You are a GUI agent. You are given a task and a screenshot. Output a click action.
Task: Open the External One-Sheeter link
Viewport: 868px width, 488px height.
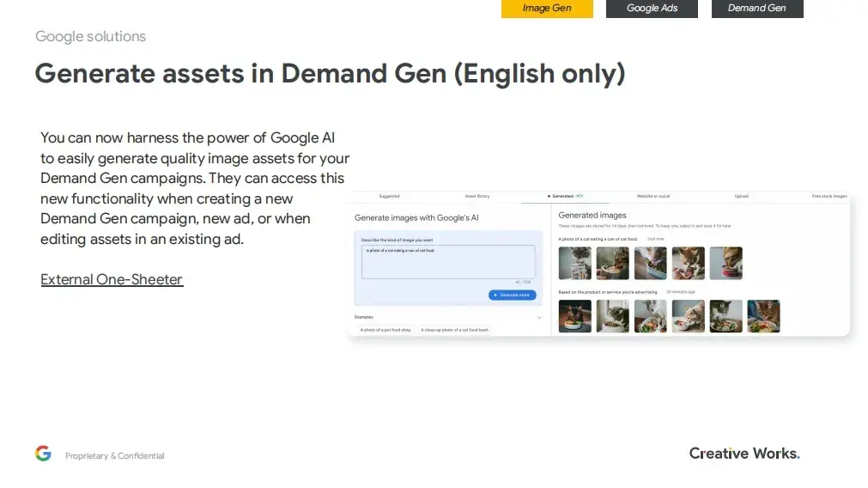pyautogui.click(x=112, y=279)
